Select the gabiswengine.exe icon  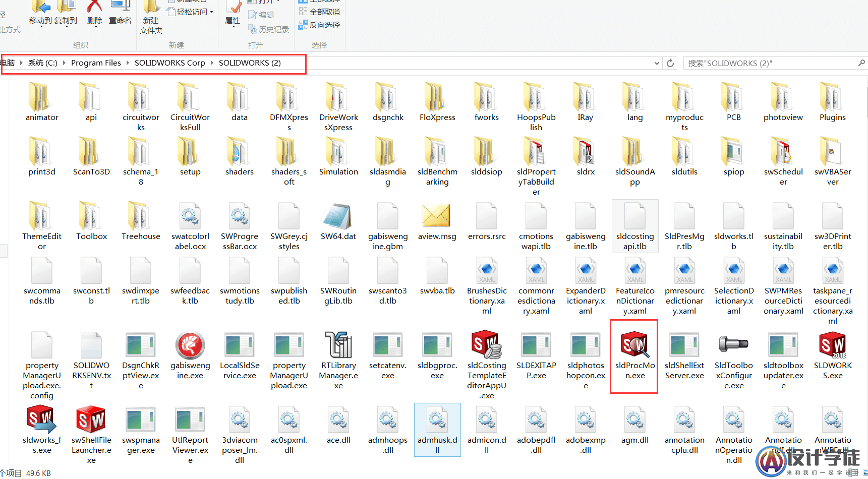pyautogui.click(x=190, y=345)
